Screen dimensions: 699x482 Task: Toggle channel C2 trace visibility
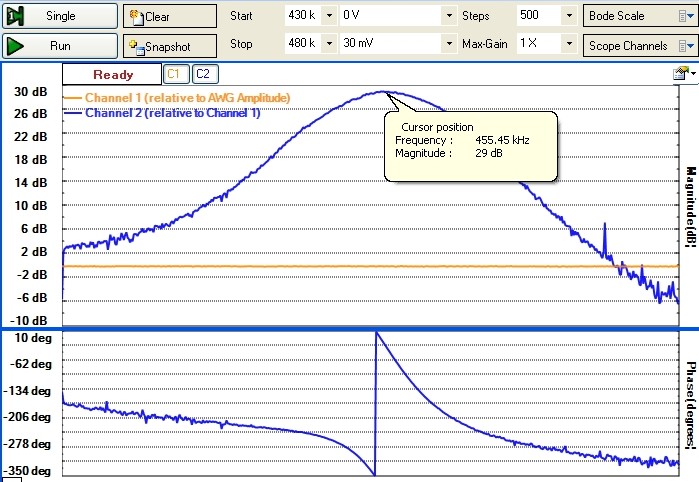(203, 74)
